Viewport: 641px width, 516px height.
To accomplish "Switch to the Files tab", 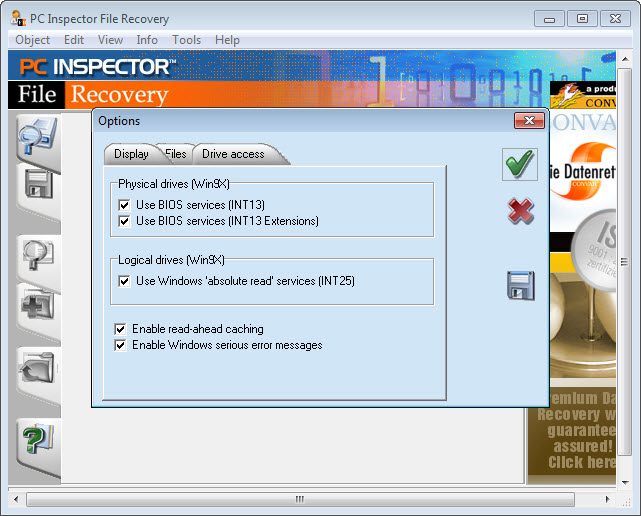I will tap(177, 154).
